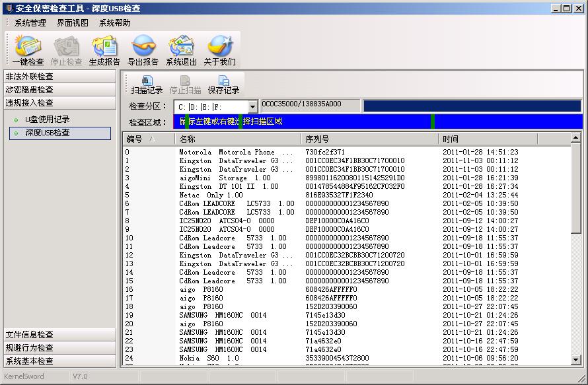Viewport: 588px width, 385px height.
Task: Select row 4 Kingston DT 101 II
Action: [347, 187]
